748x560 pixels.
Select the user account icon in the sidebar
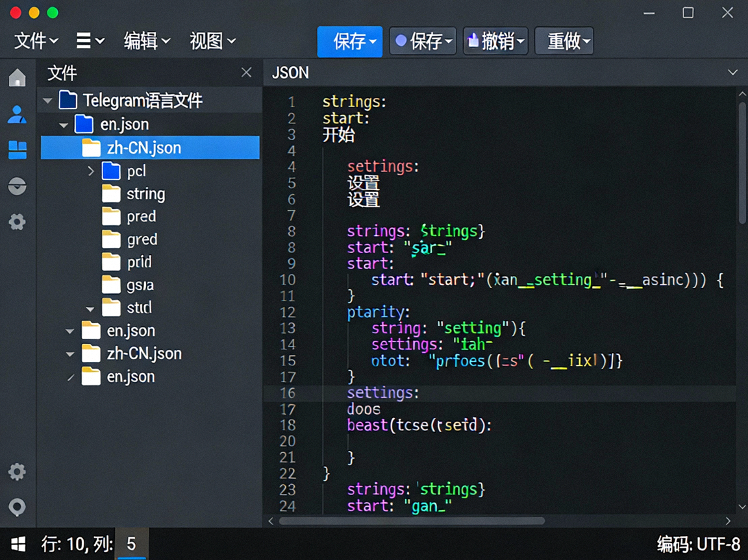click(17, 114)
